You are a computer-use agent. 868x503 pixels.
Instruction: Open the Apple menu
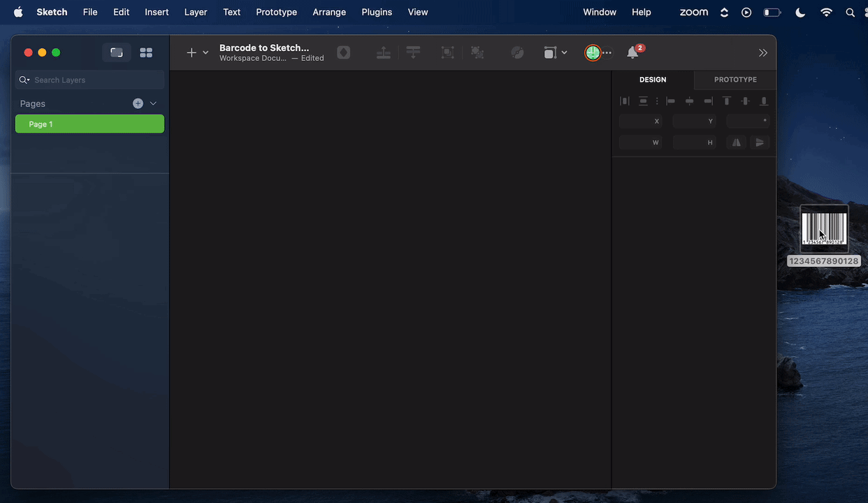pyautogui.click(x=18, y=12)
